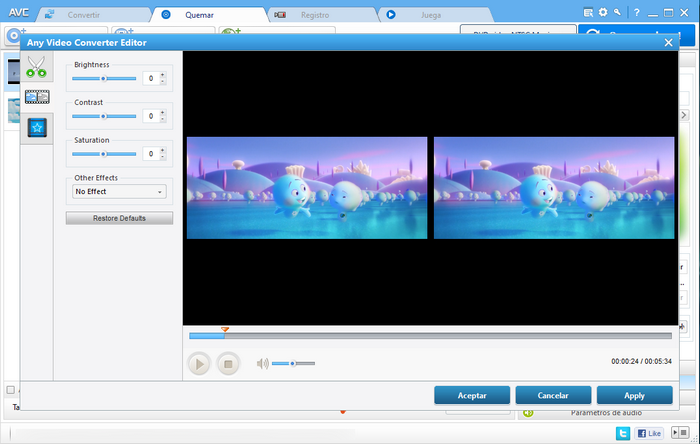Click the Apply button
Image resolution: width=700 pixels, height=444 pixels.
(x=634, y=395)
